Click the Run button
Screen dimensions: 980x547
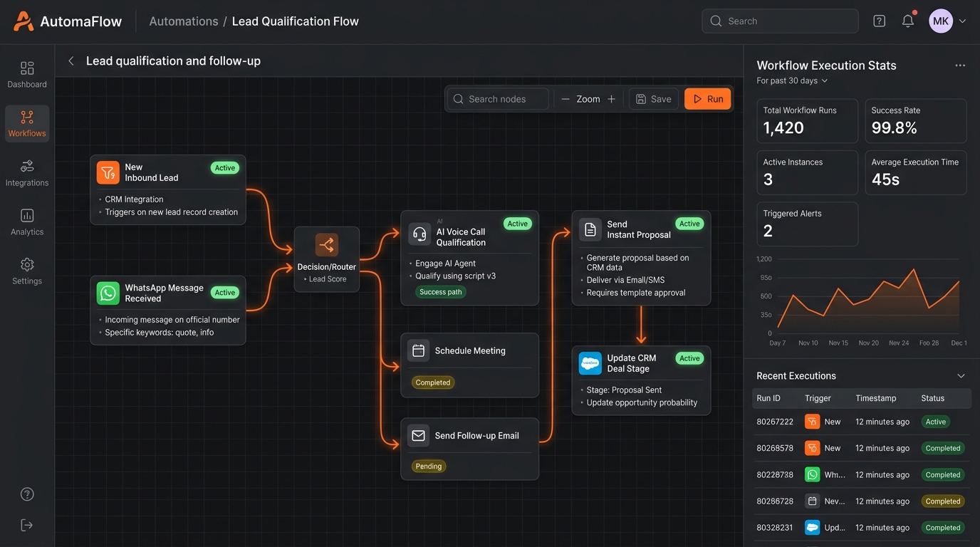tap(708, 99)
